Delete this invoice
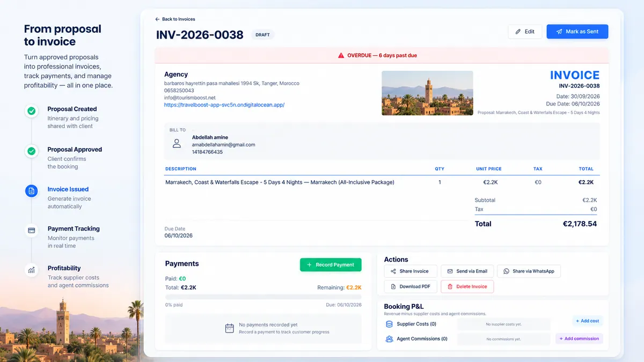644x362 pixels. pos(467,286)
